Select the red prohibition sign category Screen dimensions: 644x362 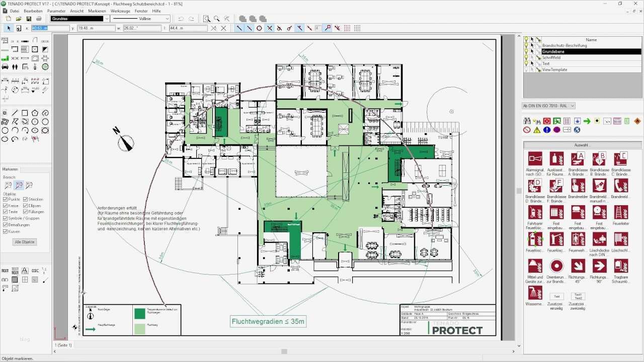[527, 130]
